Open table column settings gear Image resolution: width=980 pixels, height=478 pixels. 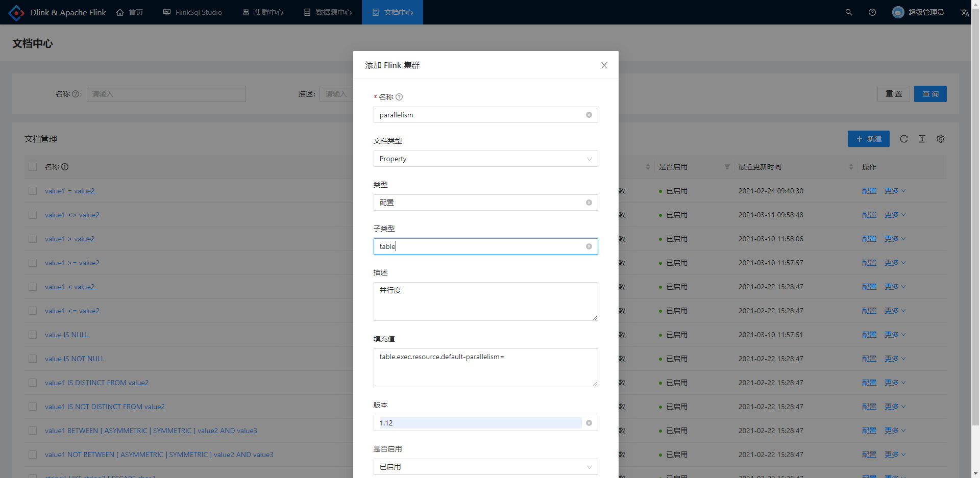[941, 139]
